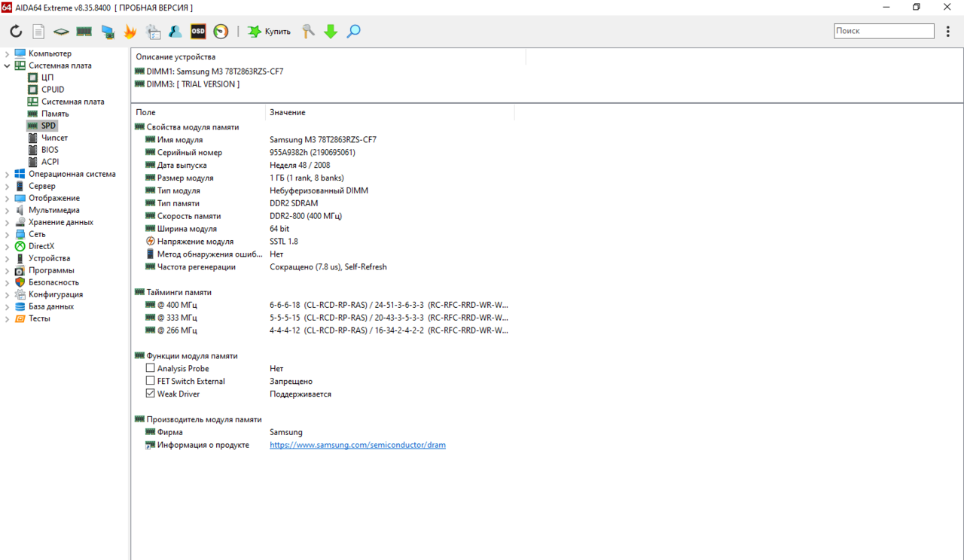964x560 pixels.
Task: Click the DirectX Xbox icon in tree
Action: pos(20,246)
